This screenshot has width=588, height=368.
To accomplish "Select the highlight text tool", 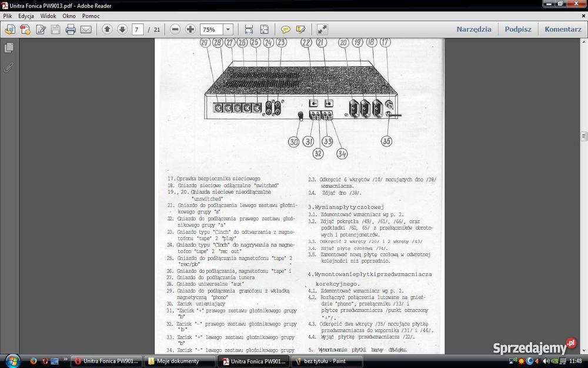I will [x=300, y=29].
